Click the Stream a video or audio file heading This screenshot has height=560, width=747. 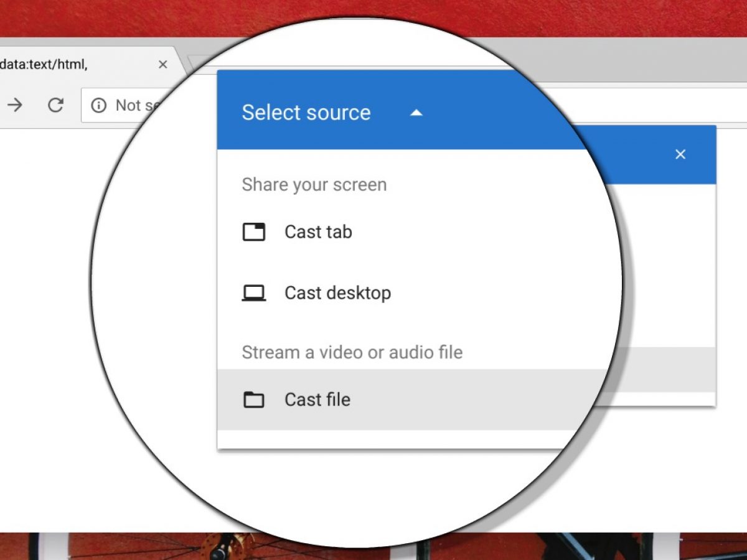(352, 352)
